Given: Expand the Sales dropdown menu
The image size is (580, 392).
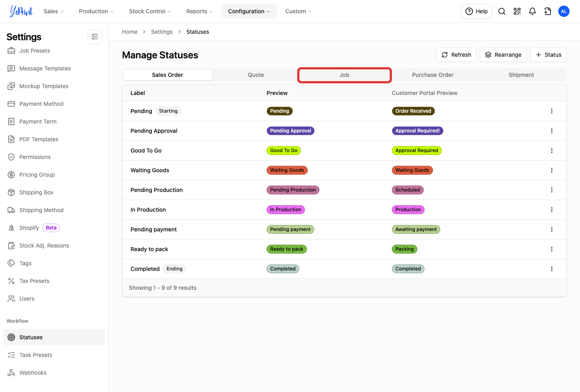Looking at the screenshot, I should click(x=54, y=11).
